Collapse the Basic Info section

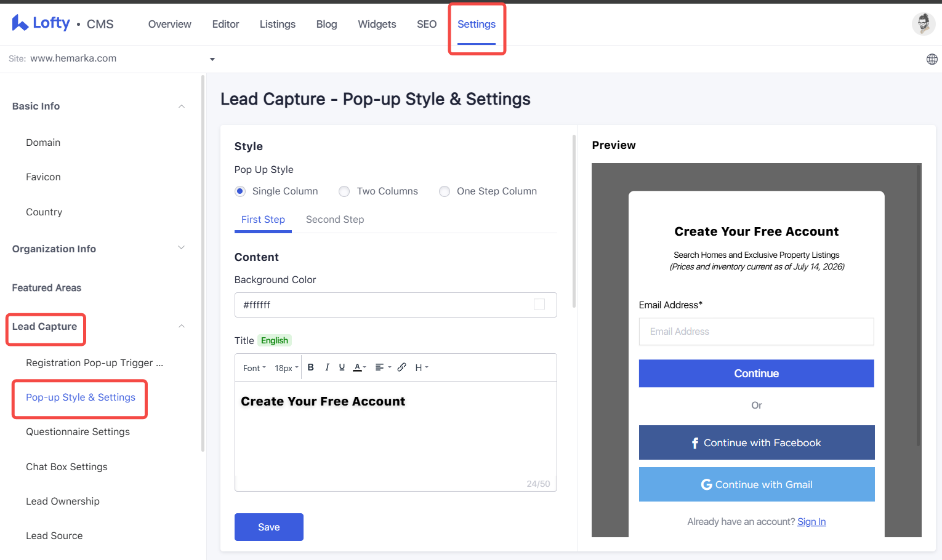coord(182,106)
